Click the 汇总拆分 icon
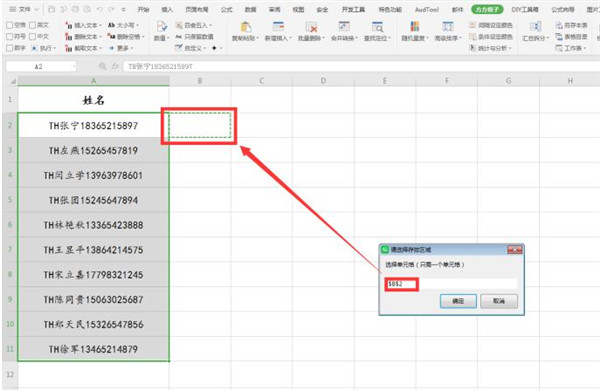Image resolution: width=600 pixels, height=390 pixels. coord(535,26)
